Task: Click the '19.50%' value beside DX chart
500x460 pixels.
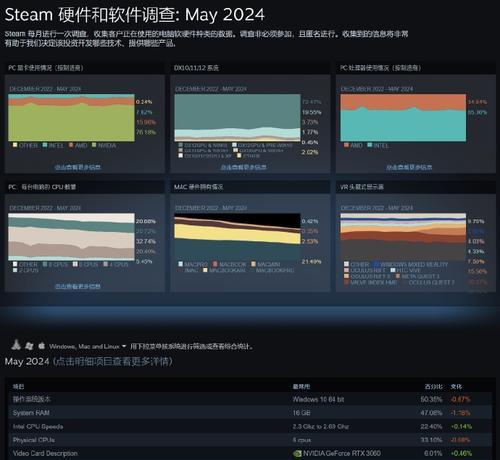Action: (311, 112)
